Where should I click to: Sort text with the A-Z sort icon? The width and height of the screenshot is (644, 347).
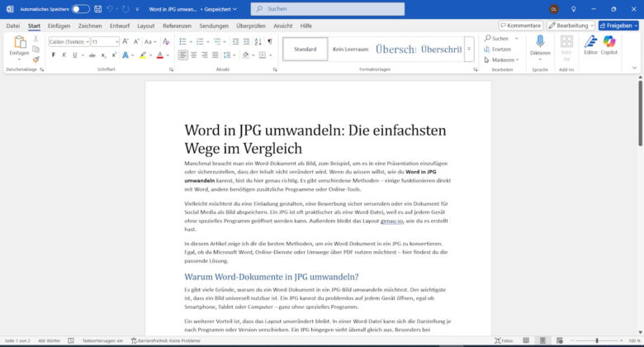coord(258,41)
